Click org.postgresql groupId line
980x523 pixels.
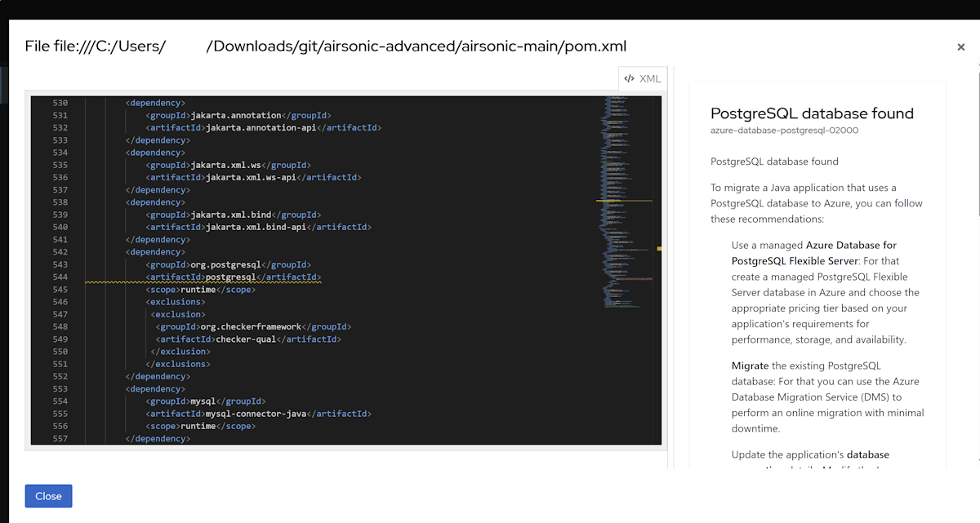(x=229, y=265)
